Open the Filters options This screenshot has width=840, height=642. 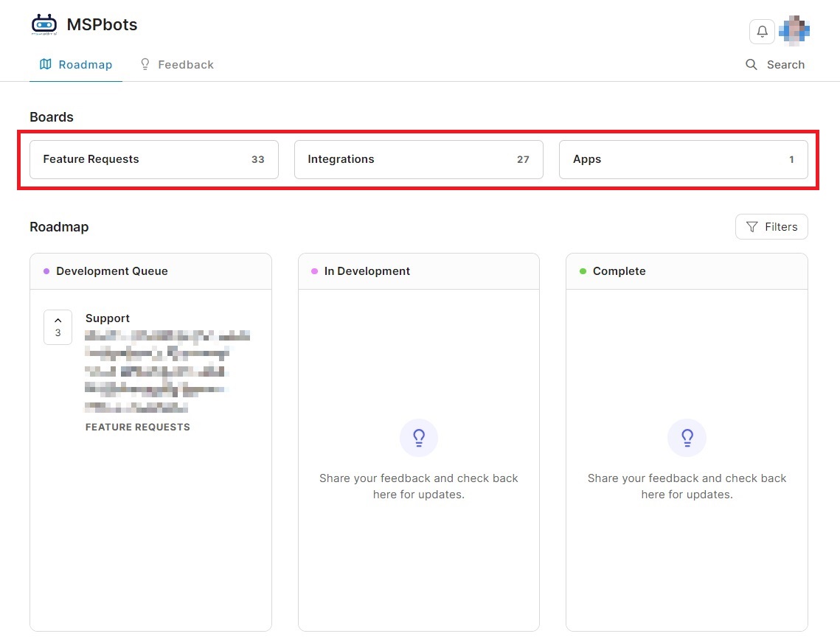[771, 227]
